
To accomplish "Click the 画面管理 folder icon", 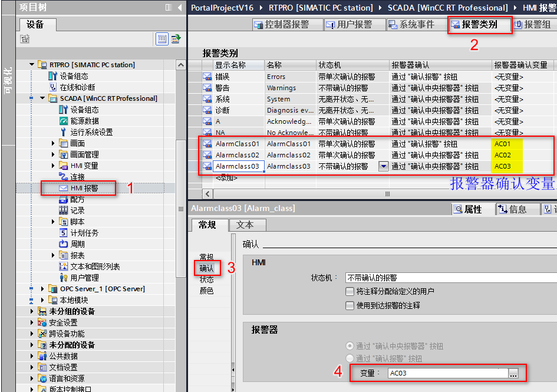I will coord(63,154).
